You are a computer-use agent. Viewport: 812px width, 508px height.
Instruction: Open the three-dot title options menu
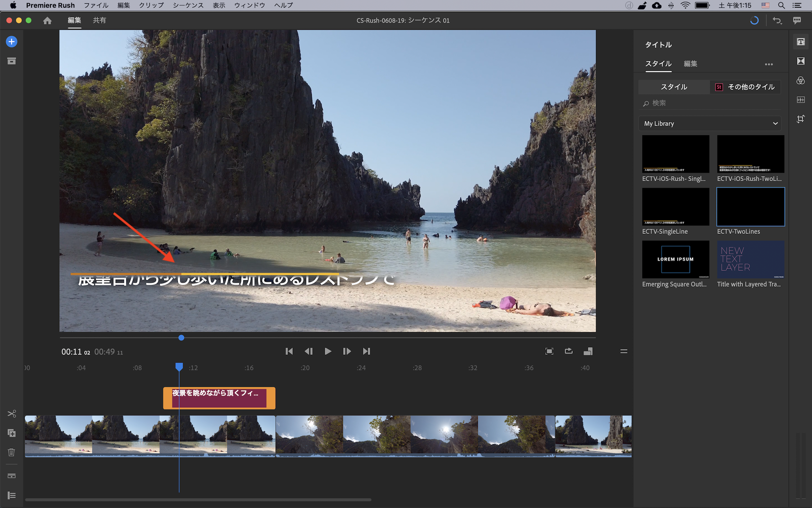click(769, 64)
